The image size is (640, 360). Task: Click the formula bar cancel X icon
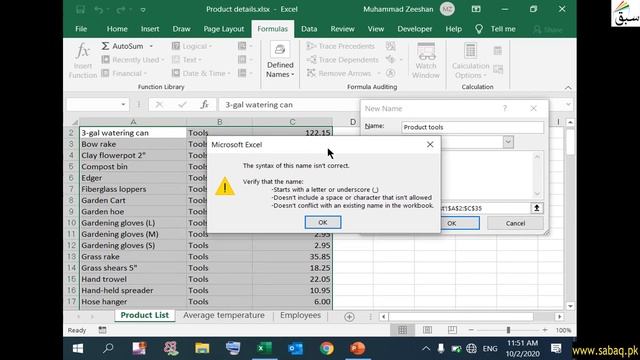tap(159, 105)
